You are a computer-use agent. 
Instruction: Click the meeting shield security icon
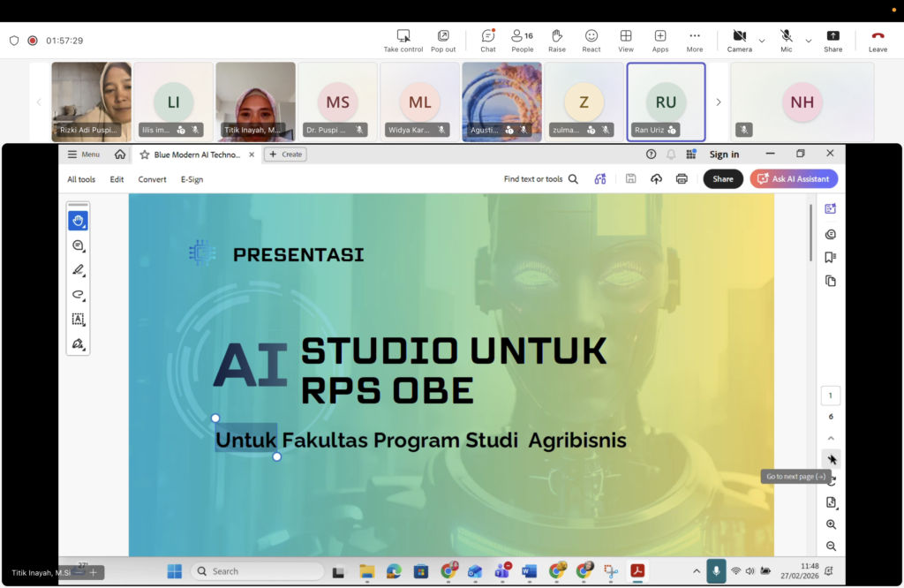[14, 41]
